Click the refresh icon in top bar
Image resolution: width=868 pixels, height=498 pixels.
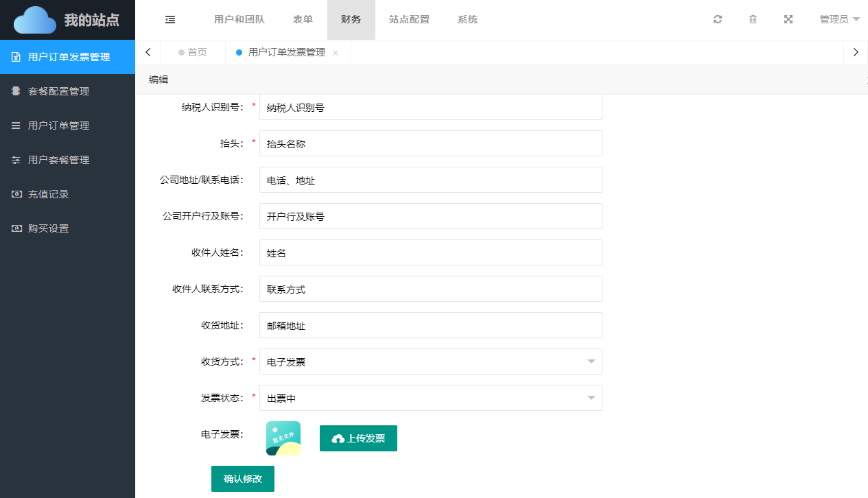click(718, 20)
